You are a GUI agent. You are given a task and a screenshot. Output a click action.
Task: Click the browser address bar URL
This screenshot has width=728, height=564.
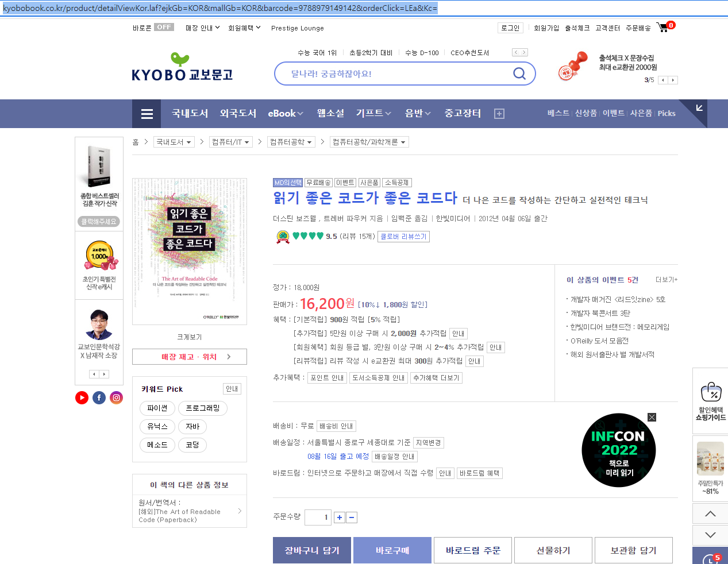pos(220,8)
